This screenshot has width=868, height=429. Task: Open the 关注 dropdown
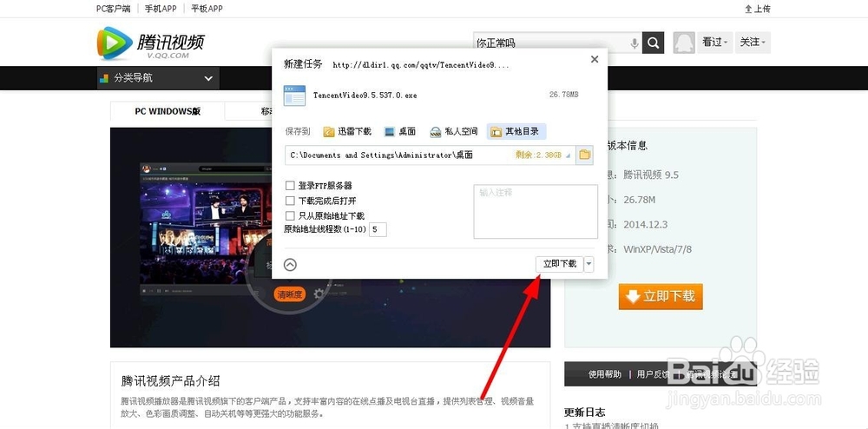(753, 43)
